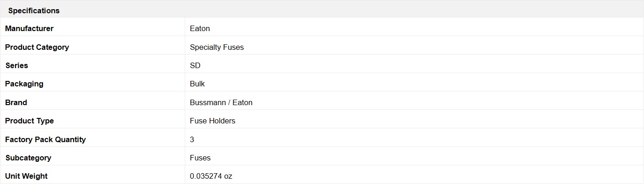
Task: Select the Manufacturer label
Action: (29, 28)
